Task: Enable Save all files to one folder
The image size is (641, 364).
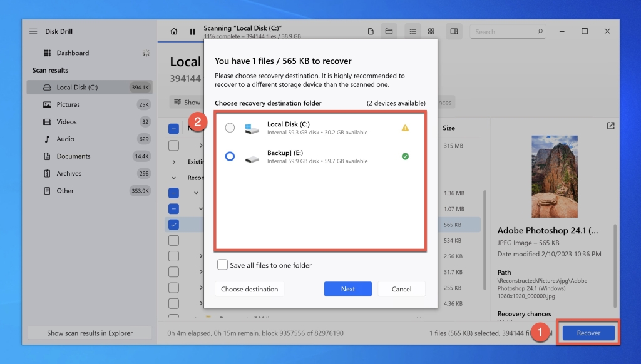Action: 222,265
